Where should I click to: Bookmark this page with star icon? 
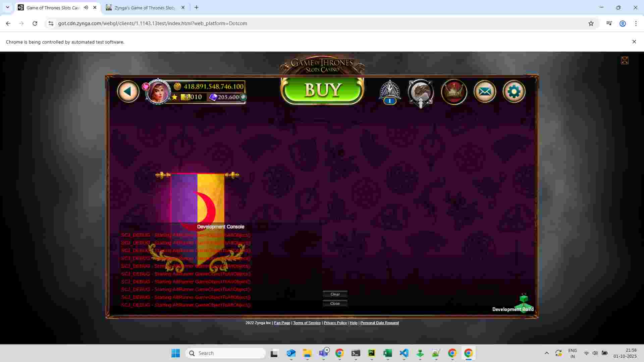[591, 23]
